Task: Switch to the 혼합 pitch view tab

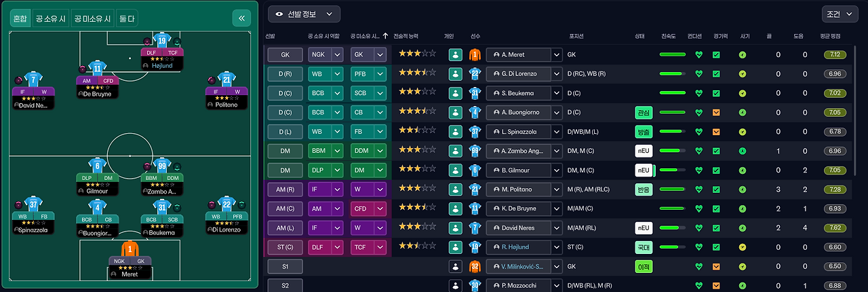Action: [20, 18]
